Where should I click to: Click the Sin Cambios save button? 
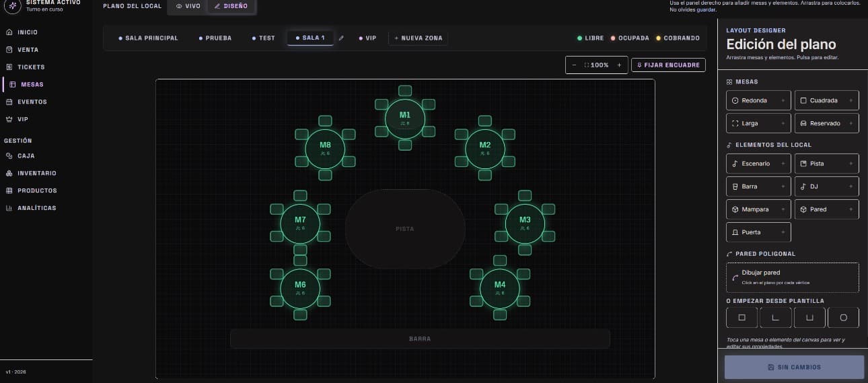(x=794, y=368)
